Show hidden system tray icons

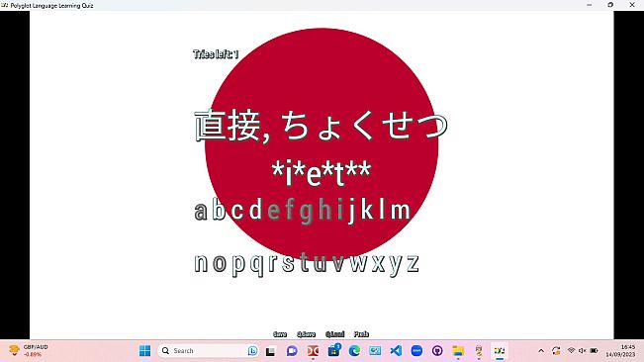[541, 351]
